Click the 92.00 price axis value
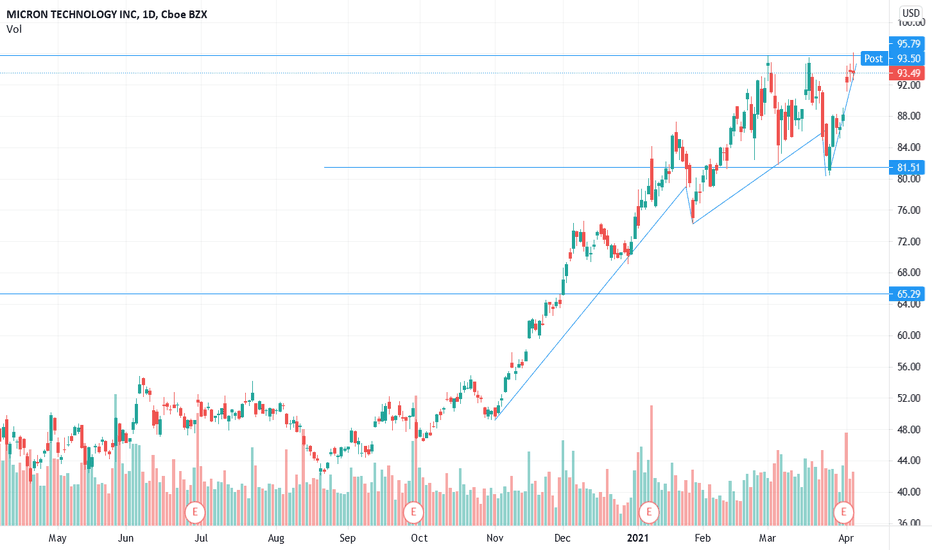This screenshot has width=932, height=550. [908, 85]
